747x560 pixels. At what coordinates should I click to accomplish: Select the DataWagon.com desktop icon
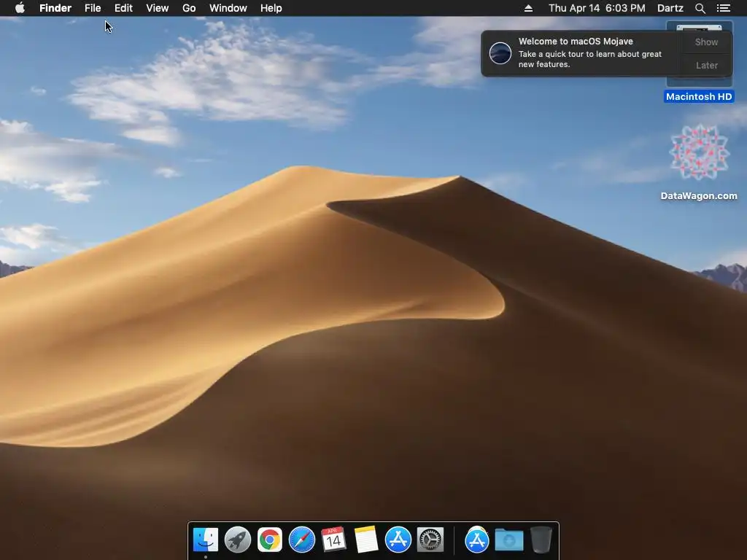pos(699,162)
